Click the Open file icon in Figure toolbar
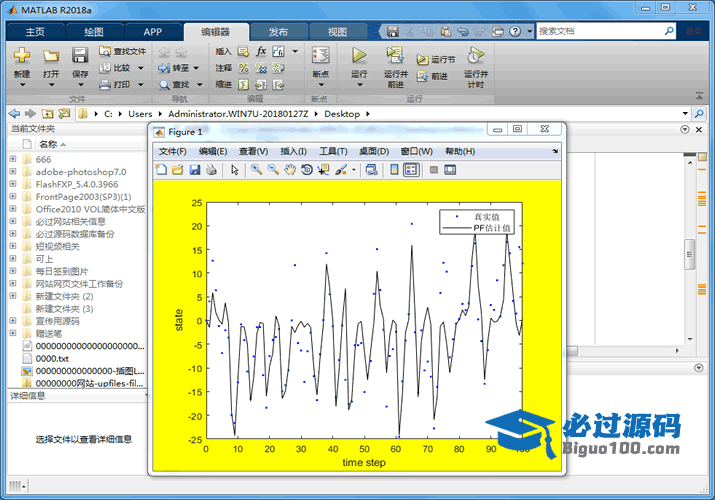The width and height of the screenshot is (715, 500). 178,170
